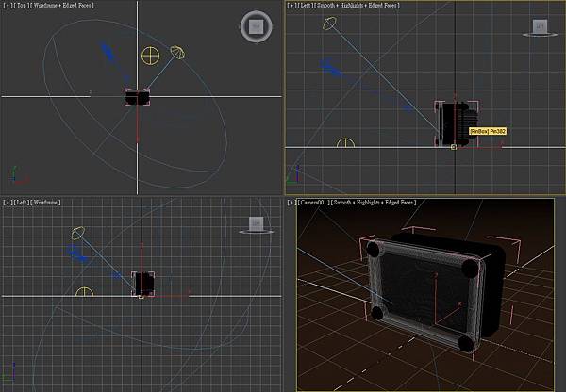Select the box object in Wireframe Left viewport
This screenshot has width=566, height=392.
(143, 284)
